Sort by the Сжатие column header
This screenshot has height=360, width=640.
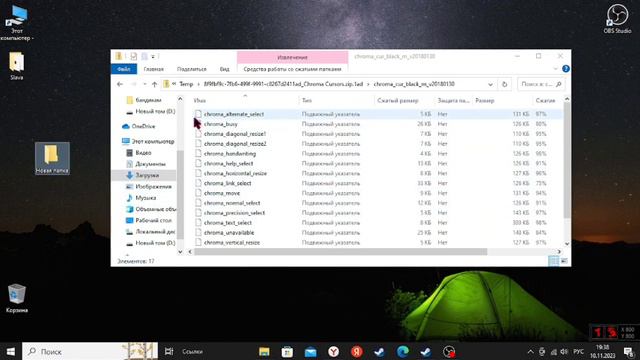(547, 100)
